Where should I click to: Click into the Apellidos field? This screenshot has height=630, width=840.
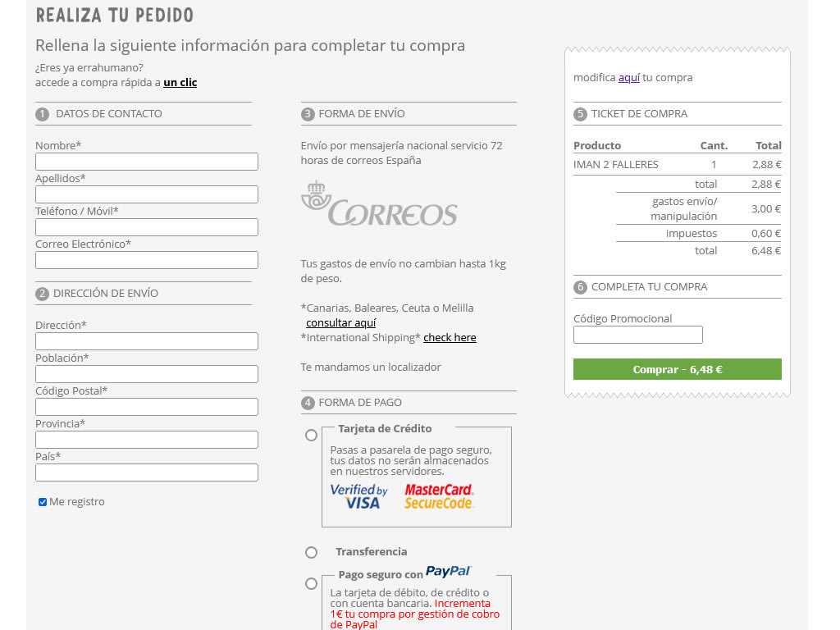point(147,194)
